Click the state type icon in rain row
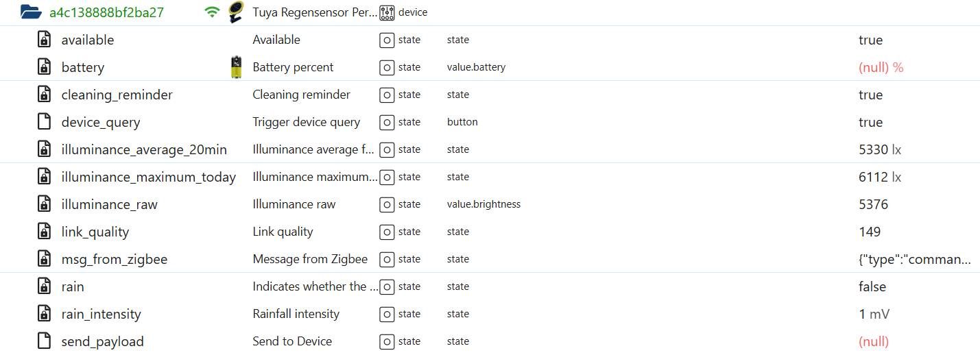980x355 pixels. coord(387,286)
